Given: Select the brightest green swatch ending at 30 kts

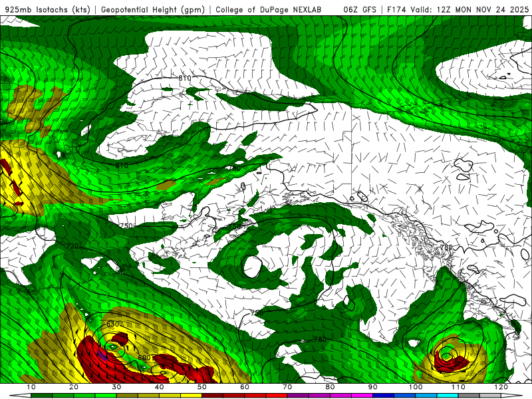Looking at the screenshot, I should tap(106, 395).
